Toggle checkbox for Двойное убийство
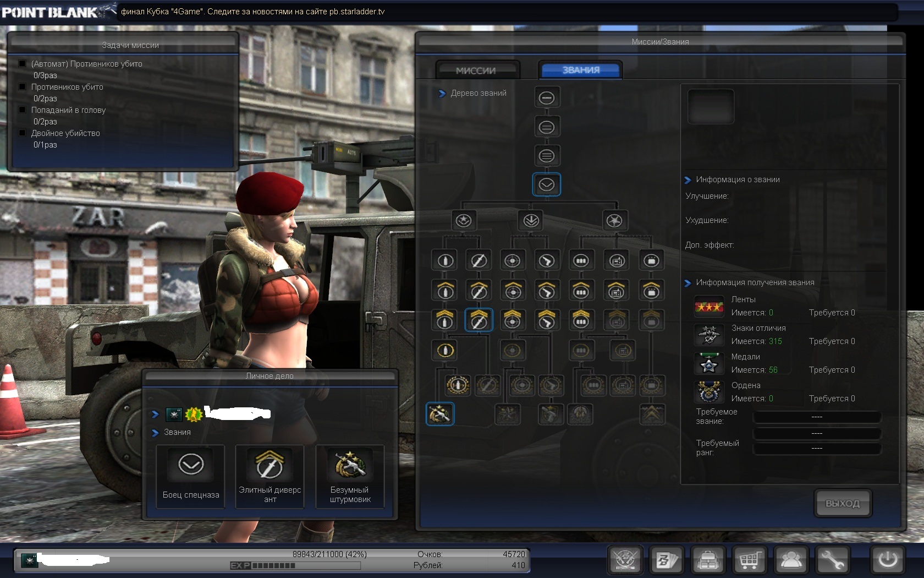 23,133
